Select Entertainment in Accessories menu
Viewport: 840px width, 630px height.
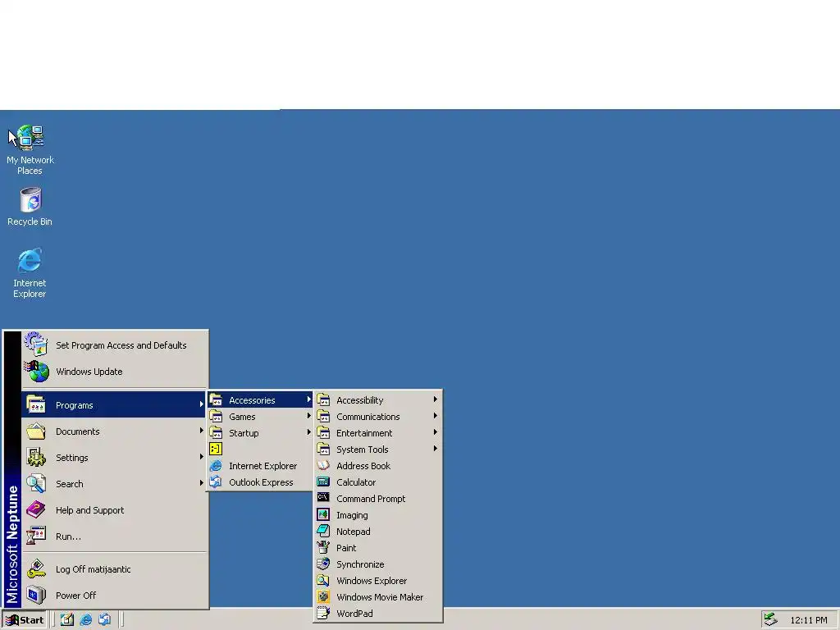(x=378, y=433)
